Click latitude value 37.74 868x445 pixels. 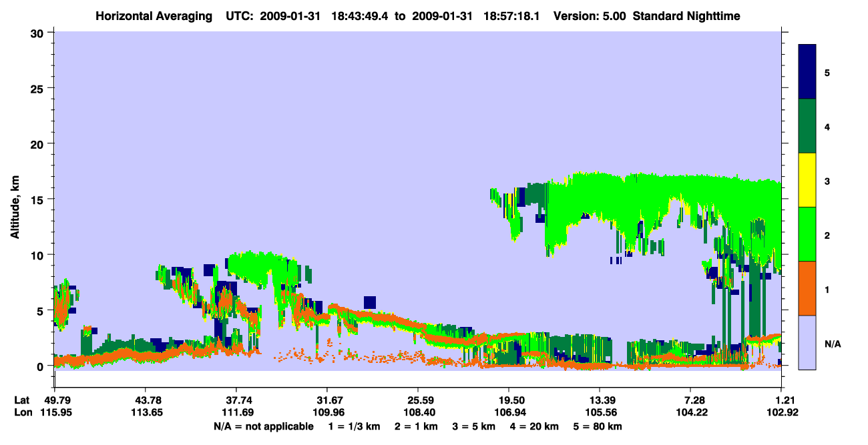point(236,400)
